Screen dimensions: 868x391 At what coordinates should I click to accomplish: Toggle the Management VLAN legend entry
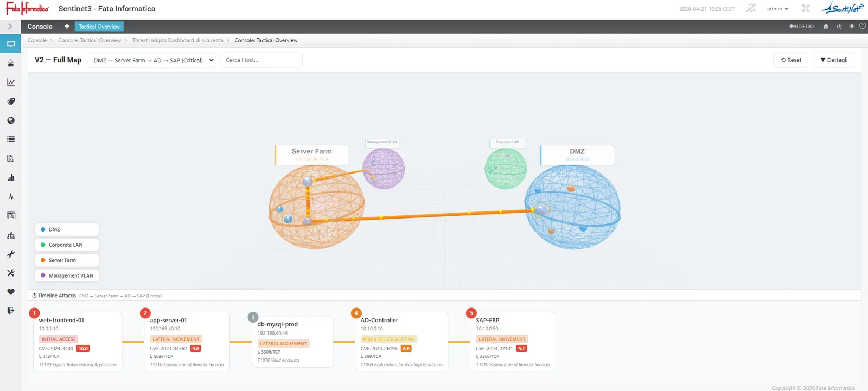point(67,275)
